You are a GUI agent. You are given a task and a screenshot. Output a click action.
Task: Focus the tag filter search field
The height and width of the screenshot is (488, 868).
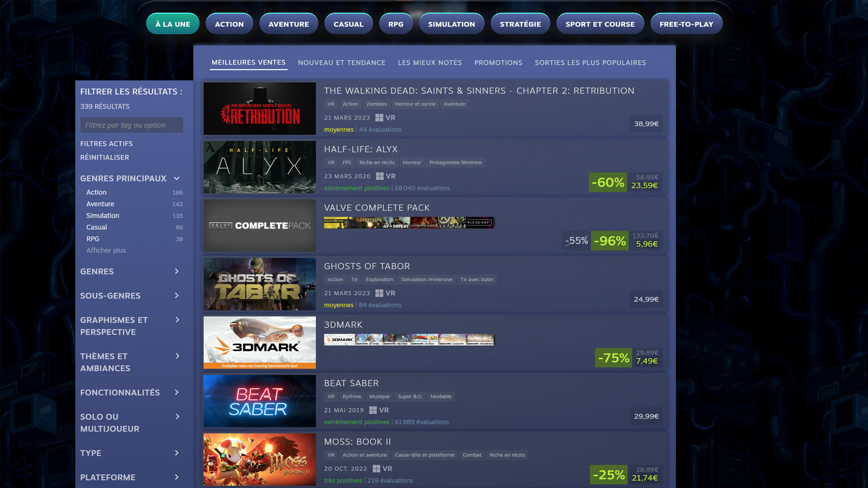tap(132, 125)
